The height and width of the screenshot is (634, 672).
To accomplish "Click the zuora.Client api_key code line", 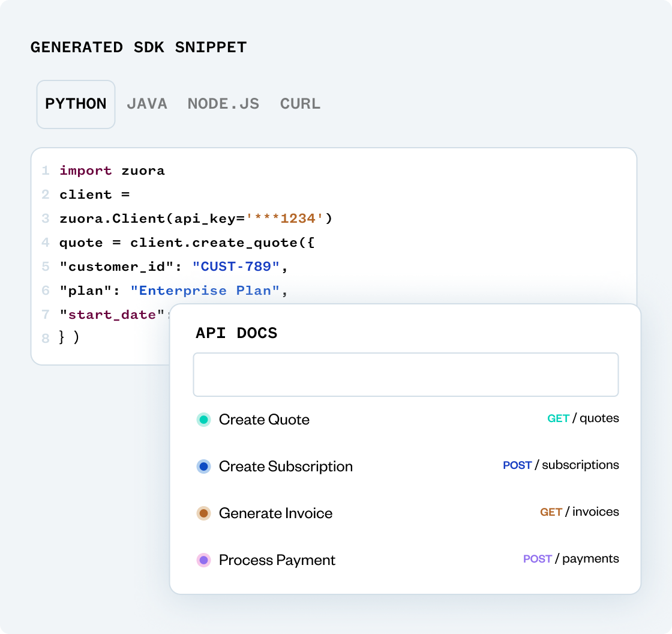I will [x=196, y=219].
